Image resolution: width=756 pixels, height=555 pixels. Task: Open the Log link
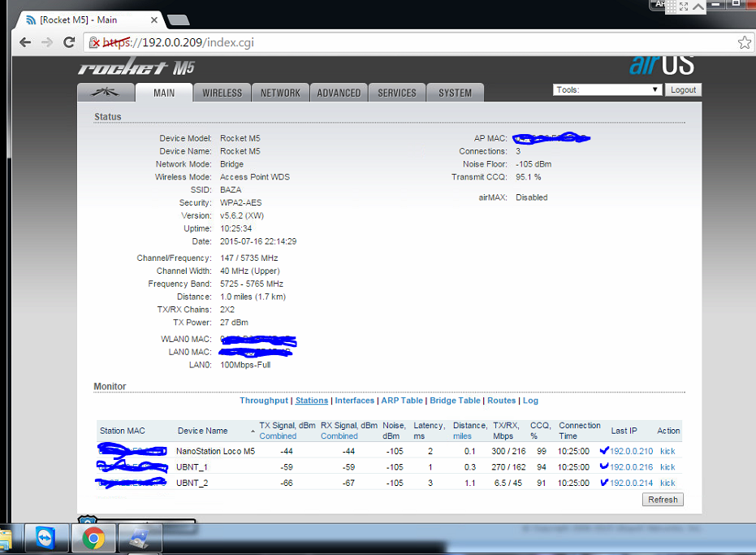click(530, 401)
